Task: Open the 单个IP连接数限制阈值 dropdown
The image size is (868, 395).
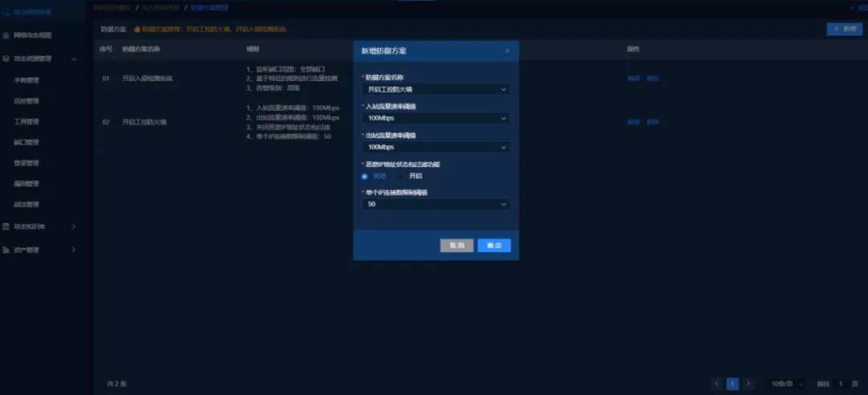Action: tap(436, 205)
